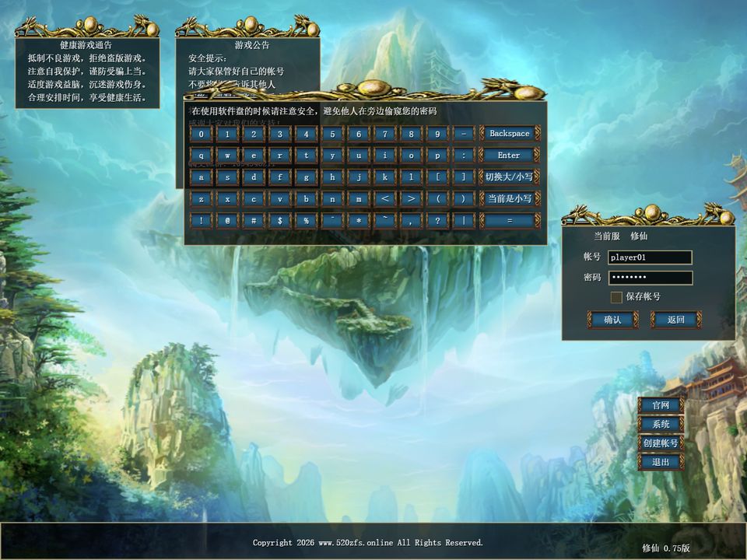Click the letter k key

coord(385,177)
